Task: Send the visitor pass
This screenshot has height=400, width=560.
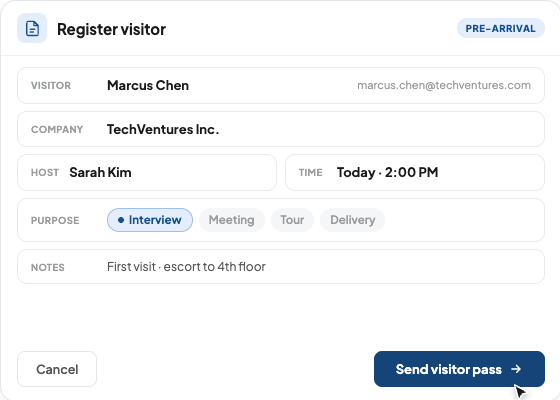Action: (x=459, y=369)
